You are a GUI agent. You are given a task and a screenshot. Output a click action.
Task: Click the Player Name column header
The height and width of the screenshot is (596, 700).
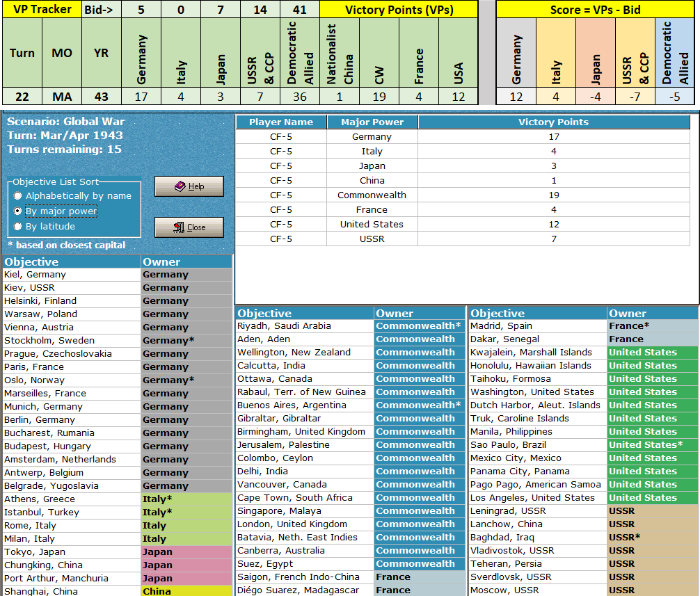[281, 122]
